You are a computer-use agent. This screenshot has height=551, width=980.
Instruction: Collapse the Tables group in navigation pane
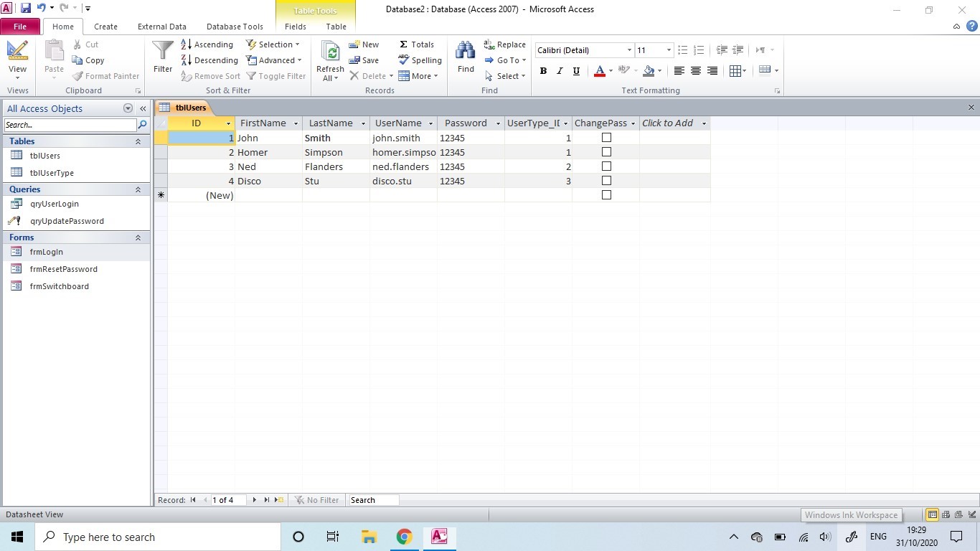coord(138,141)
